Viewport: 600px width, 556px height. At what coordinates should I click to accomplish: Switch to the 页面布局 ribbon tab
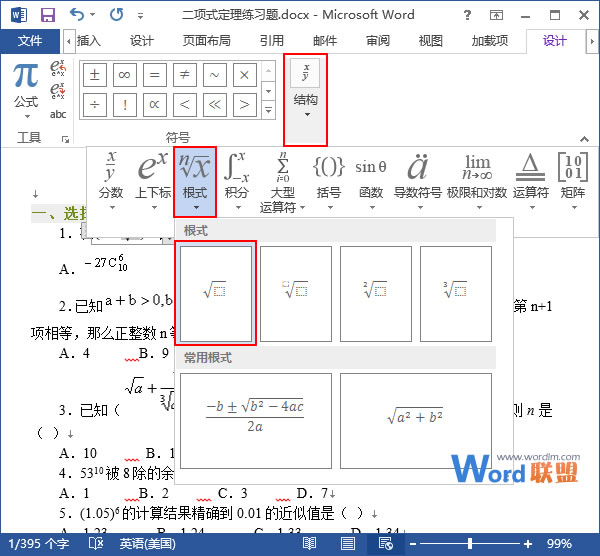(x=206, y=41)
